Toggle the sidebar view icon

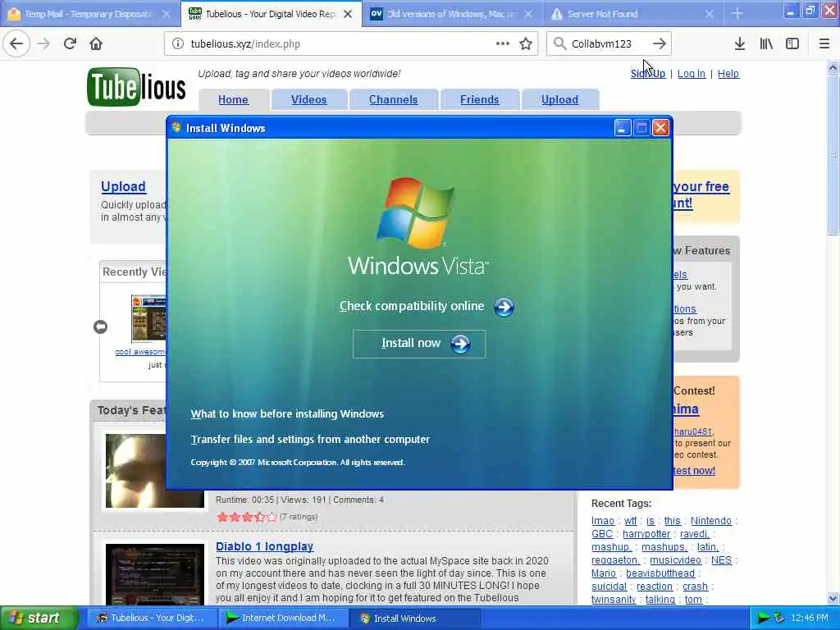tap(792, 44)
